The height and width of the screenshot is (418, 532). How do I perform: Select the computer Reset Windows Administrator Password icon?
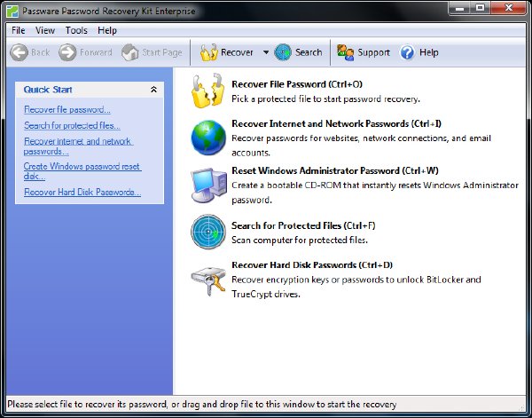click(x=208, y=185)
